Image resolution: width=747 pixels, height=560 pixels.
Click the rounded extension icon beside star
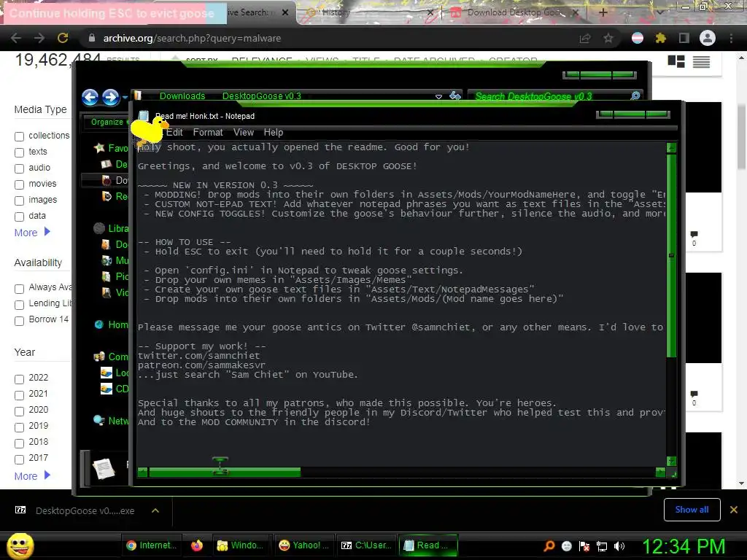638,38
